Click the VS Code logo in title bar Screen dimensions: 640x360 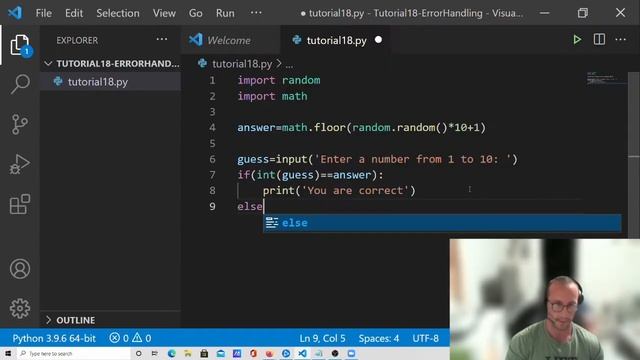click(15, 13)
